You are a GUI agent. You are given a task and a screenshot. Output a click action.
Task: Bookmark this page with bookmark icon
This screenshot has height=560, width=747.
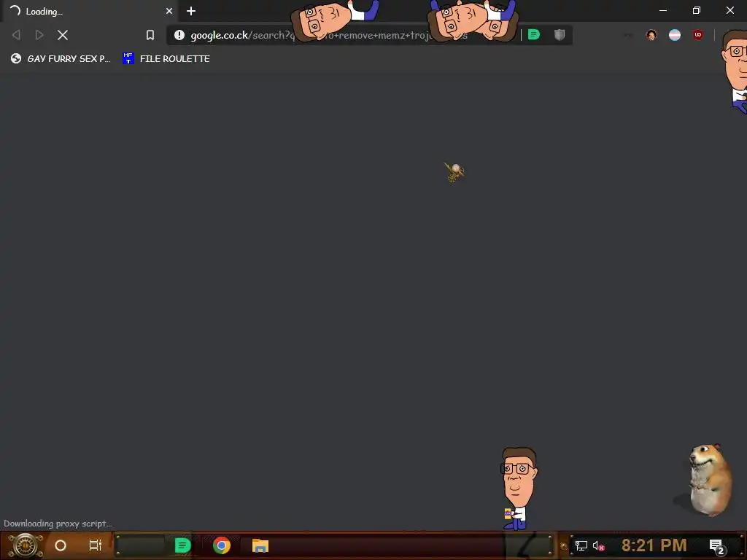[150, 35]
